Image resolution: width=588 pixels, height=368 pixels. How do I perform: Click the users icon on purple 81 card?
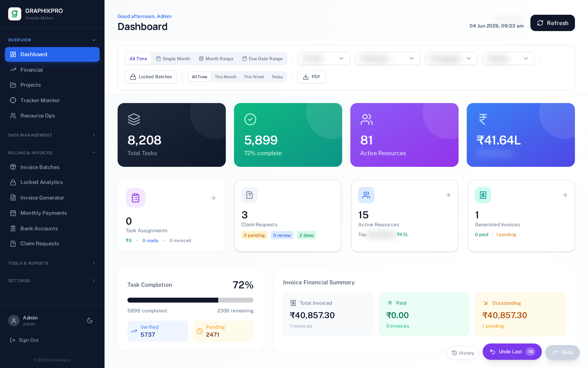[367, 119]
